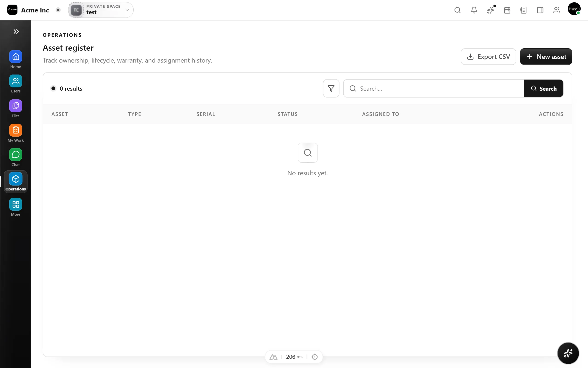This screenshot has height=368, width=588.
Task: Open the calendar icon in top bar
Action: pos(507,10)
